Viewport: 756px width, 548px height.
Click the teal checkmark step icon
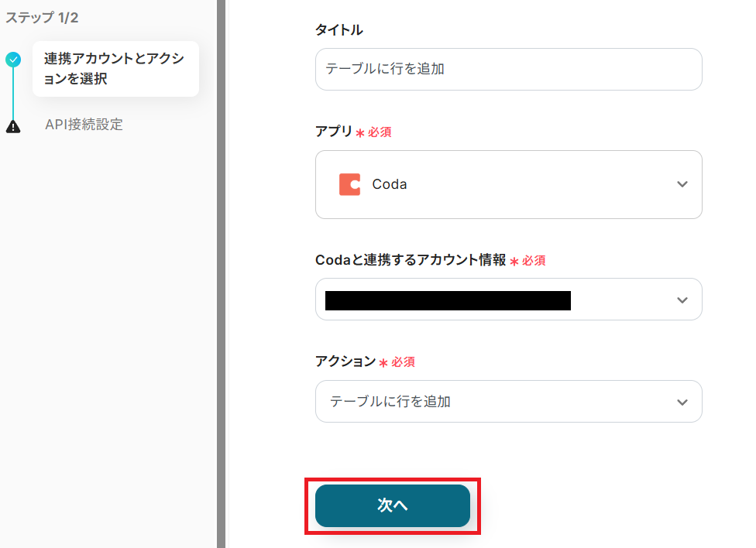(13, 60)
